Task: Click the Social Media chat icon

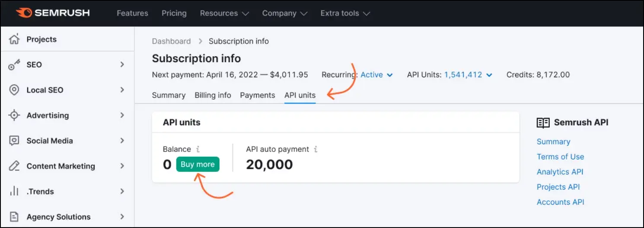Action: pos(14,141)
